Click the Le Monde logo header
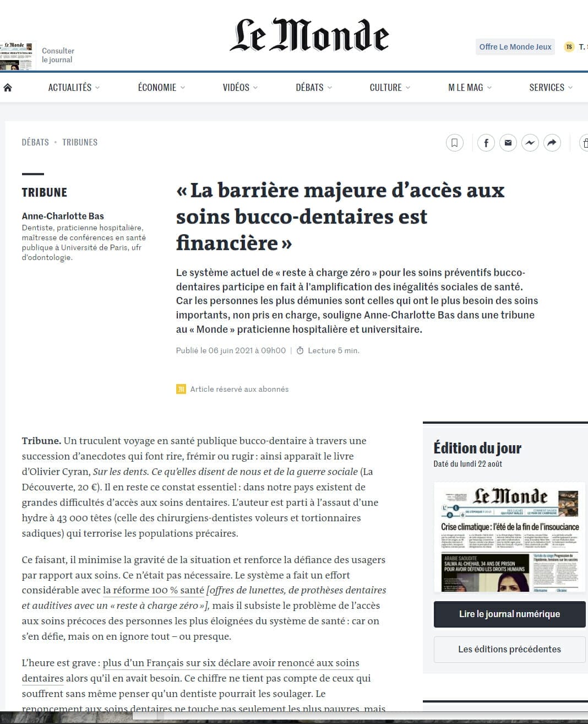This screenshot has height=724, width=588. click(x=309, y=35)
